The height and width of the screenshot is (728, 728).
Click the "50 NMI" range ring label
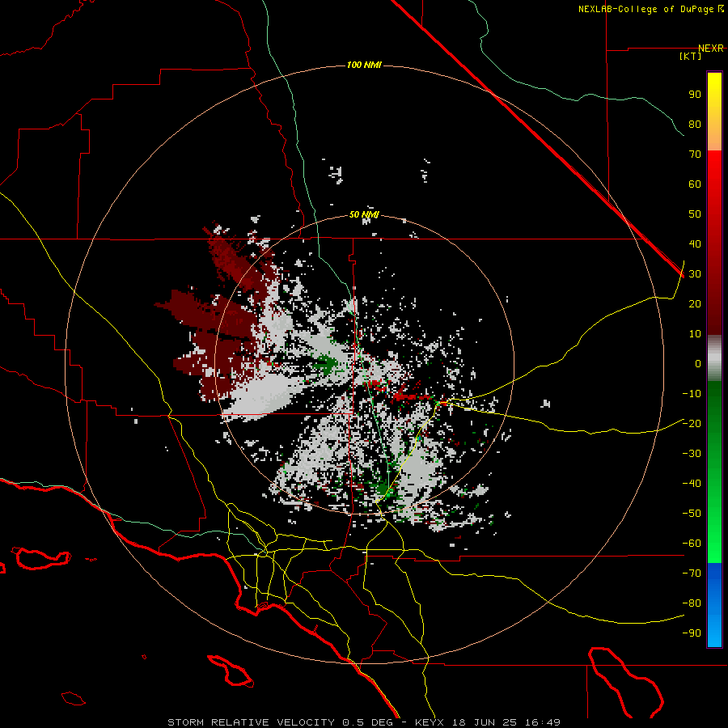[364, 214]
